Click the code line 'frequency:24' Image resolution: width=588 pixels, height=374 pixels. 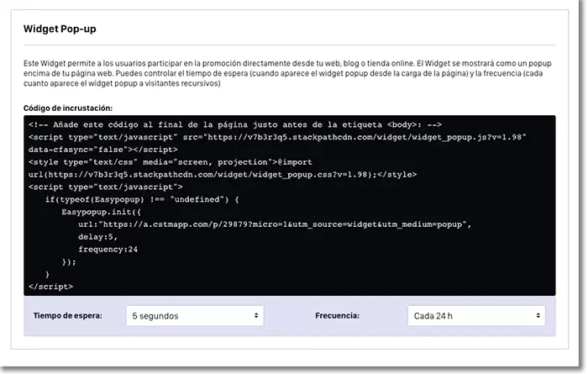tap(108, 249)
